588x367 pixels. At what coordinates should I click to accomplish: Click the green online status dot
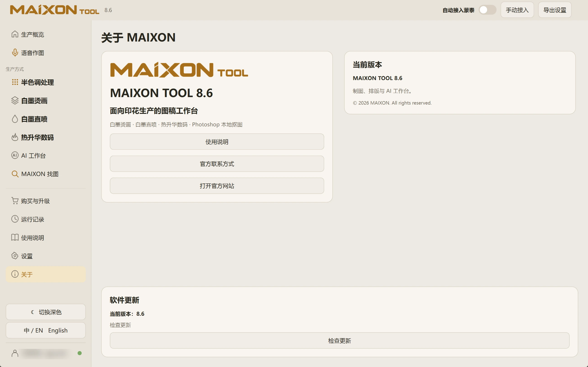[x=79, y=353]
